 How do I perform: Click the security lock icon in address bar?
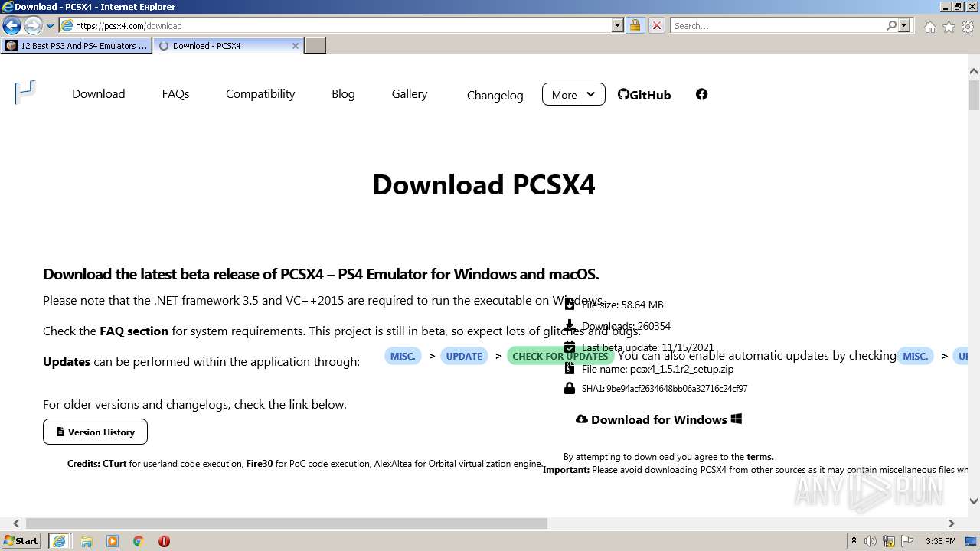(x=635, y=25)
